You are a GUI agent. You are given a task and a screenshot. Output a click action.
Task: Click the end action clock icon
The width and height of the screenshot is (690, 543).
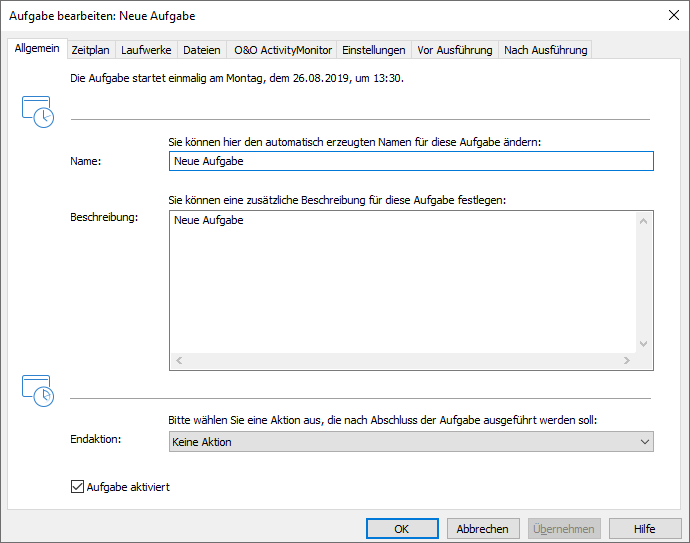(38, 391)
